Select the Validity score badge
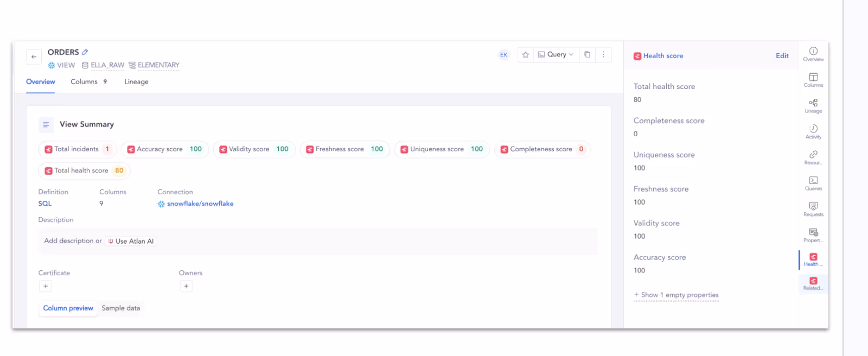 (254, 149)
